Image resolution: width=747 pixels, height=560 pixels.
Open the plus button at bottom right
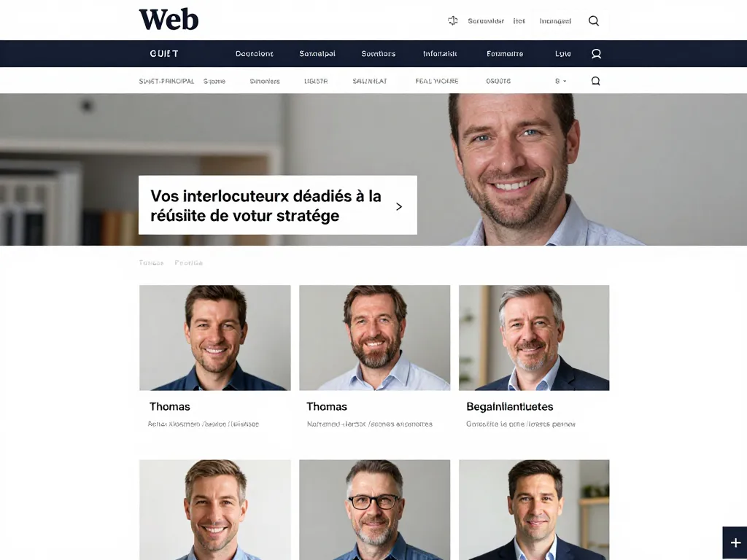click(x=735, y=542)
